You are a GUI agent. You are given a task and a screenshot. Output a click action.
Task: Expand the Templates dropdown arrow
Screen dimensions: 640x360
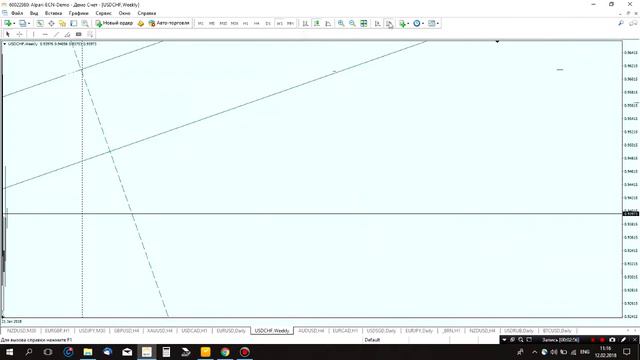pyautogui.click(x=438, y=24)
